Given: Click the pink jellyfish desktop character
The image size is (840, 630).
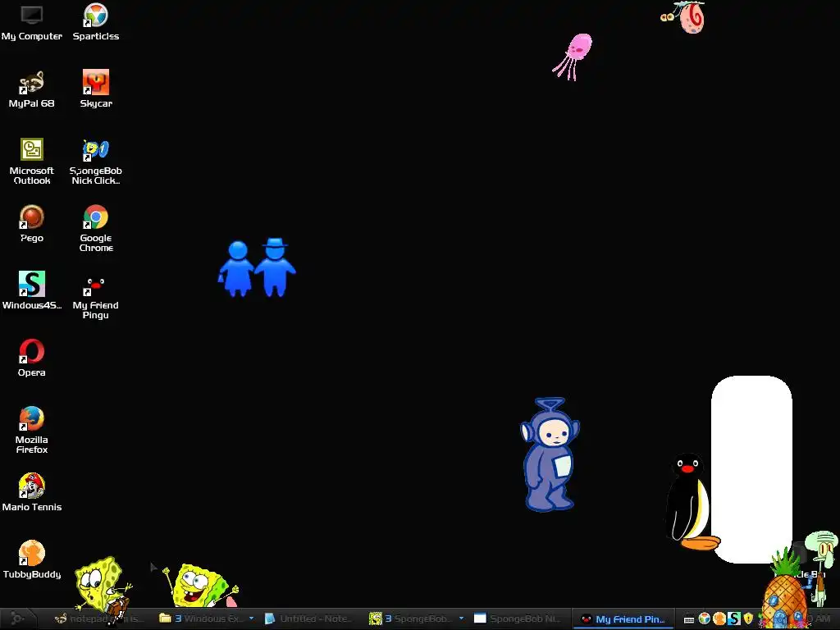Looking at the screenshot, I should click(573, 57).
